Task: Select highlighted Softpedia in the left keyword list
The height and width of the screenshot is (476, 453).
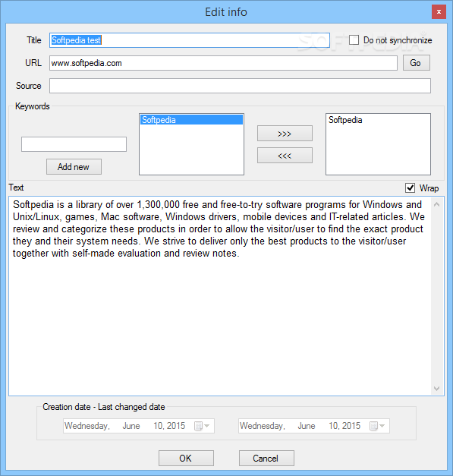Action: pyautogui.click(x=191, y=120)
